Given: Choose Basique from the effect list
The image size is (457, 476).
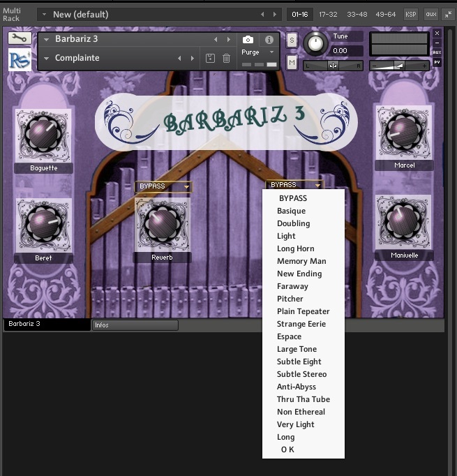Looking at the screenshot, I should tap(303, 211).
